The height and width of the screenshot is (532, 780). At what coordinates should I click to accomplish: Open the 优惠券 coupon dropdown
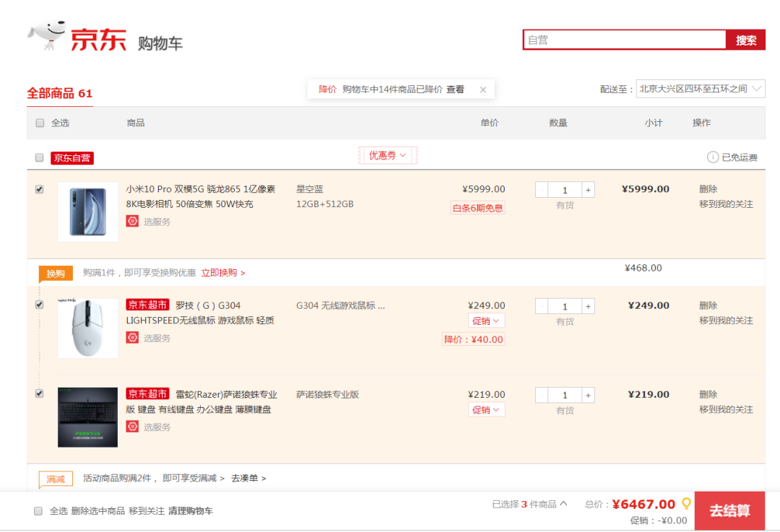click(x=388, y=156)
